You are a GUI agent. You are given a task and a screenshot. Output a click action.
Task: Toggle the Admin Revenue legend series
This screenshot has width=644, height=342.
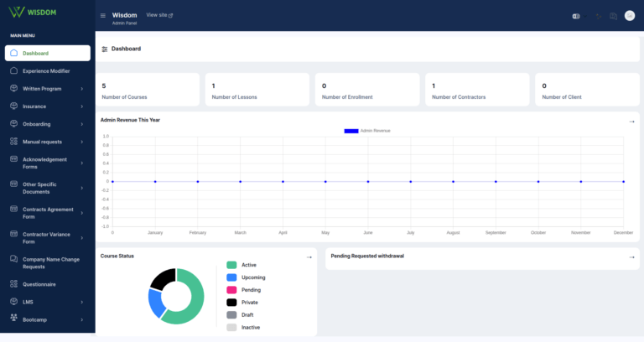[367, 131]
